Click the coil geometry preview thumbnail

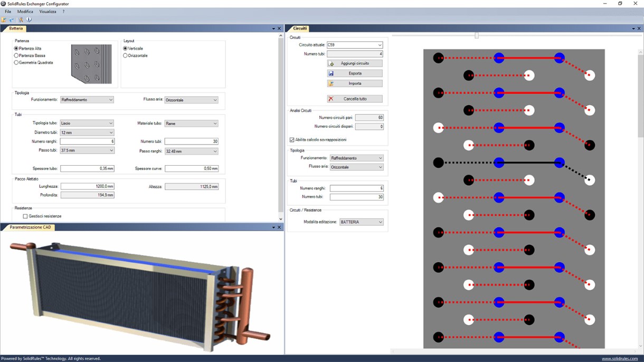[x=91, y=64]
